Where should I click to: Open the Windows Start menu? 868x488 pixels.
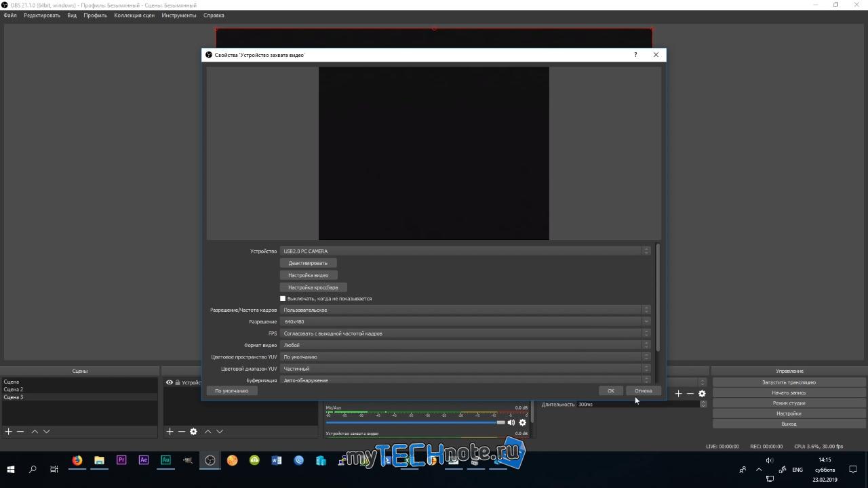click(11, 469)
